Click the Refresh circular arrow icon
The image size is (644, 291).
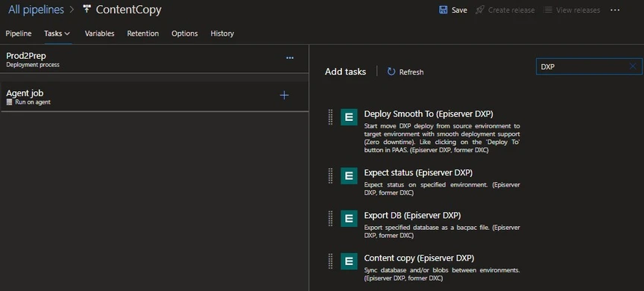[x=391, y=72]
